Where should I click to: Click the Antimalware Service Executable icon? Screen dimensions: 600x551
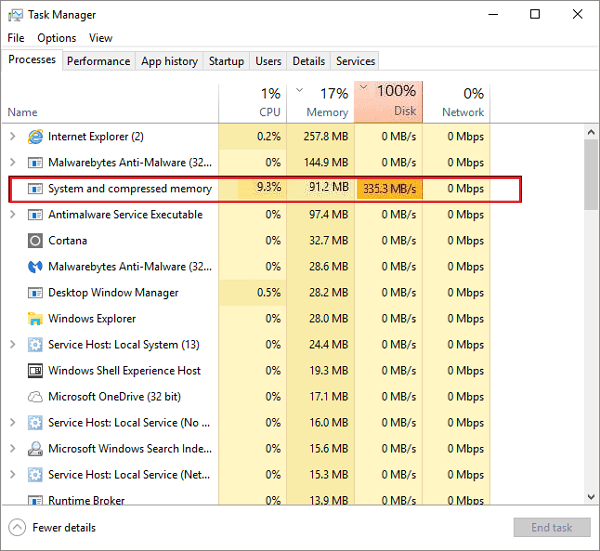pyautogui.click(x=35, y=215)
